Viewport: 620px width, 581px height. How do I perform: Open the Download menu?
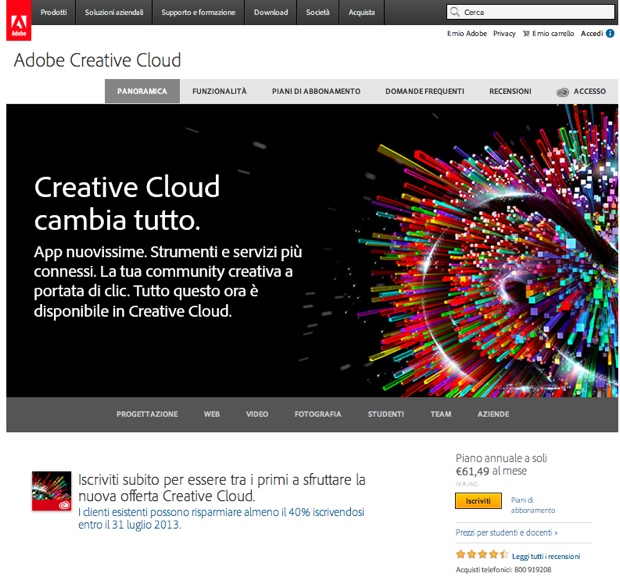click(x=271, y=12)
